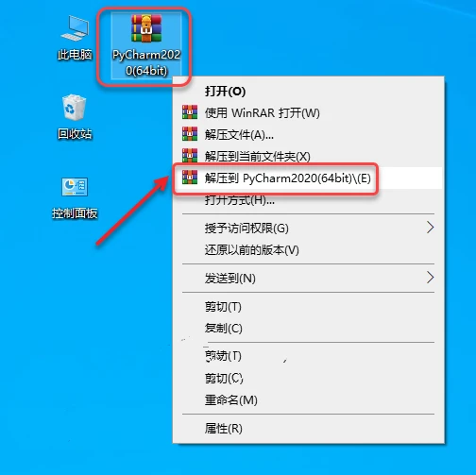Viewport: 476px width, 475px height.
Task: Choose 还原以前的版本(V)
Action: pos(309,250)
